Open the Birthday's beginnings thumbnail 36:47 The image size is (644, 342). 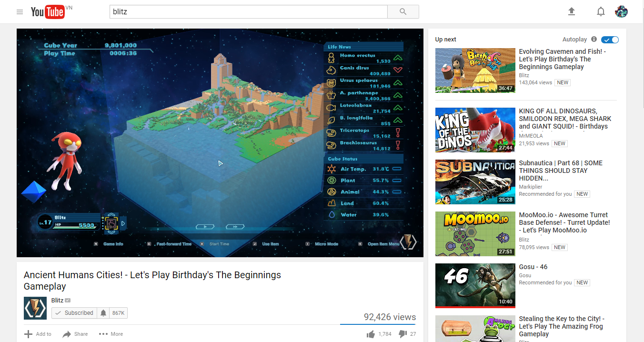click(475, 70)
